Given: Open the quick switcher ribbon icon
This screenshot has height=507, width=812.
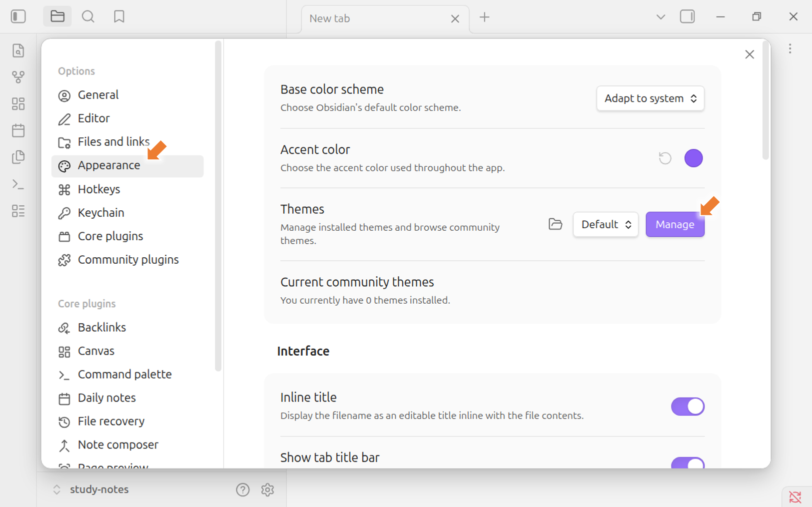Looking at the screenshot, I should pyautogui.click(x=18, y=50).
